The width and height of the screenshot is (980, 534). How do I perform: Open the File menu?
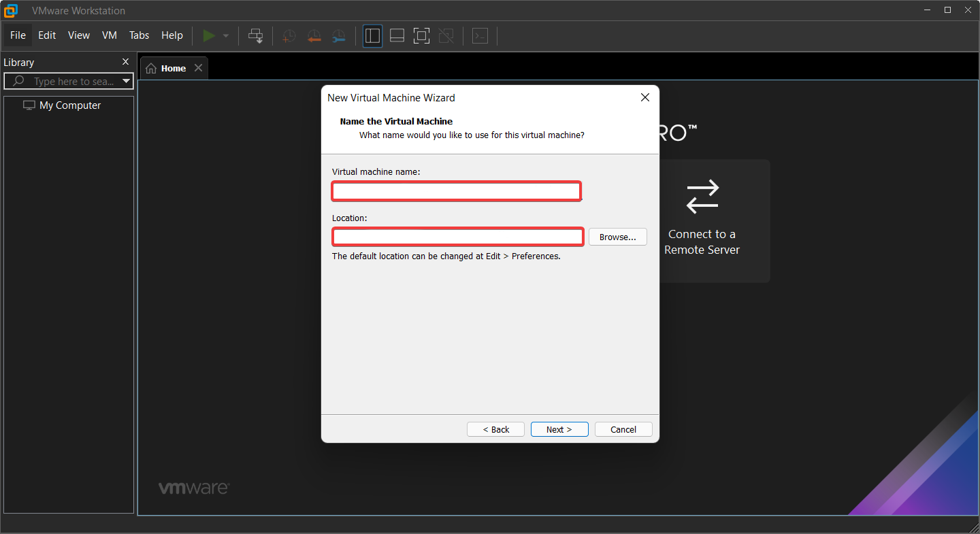(18, 35)
